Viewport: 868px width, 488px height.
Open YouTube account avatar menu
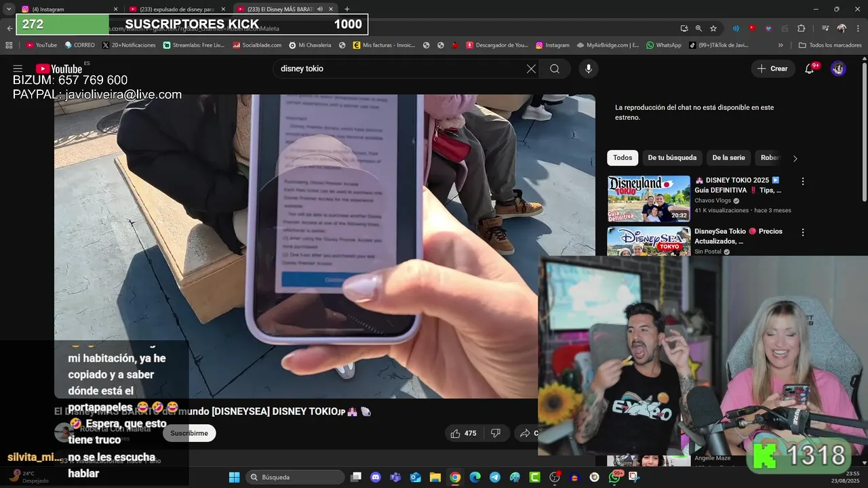pyautogui.click(x=838, y=68)
